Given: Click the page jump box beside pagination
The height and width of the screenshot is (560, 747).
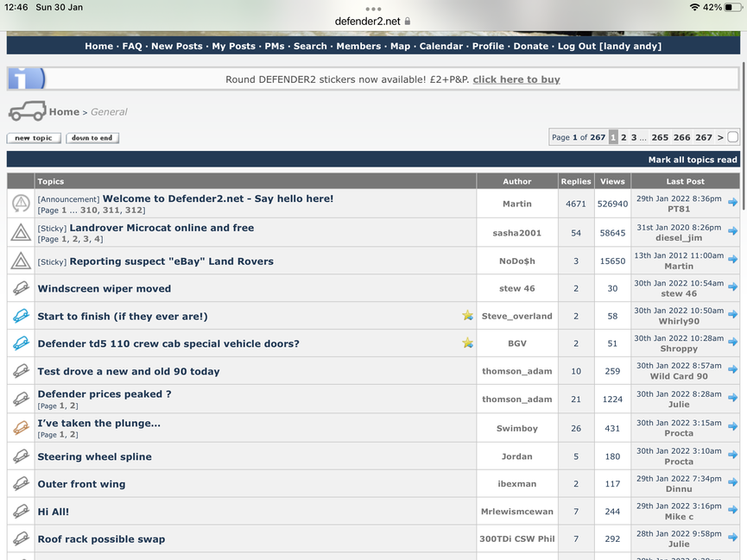Looking at the screenshot, I should 732,137.
